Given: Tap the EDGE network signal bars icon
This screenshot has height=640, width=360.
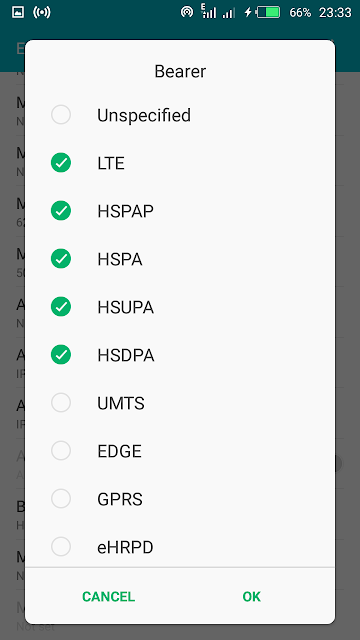Looking at the screenshot, I should (209, 11).
